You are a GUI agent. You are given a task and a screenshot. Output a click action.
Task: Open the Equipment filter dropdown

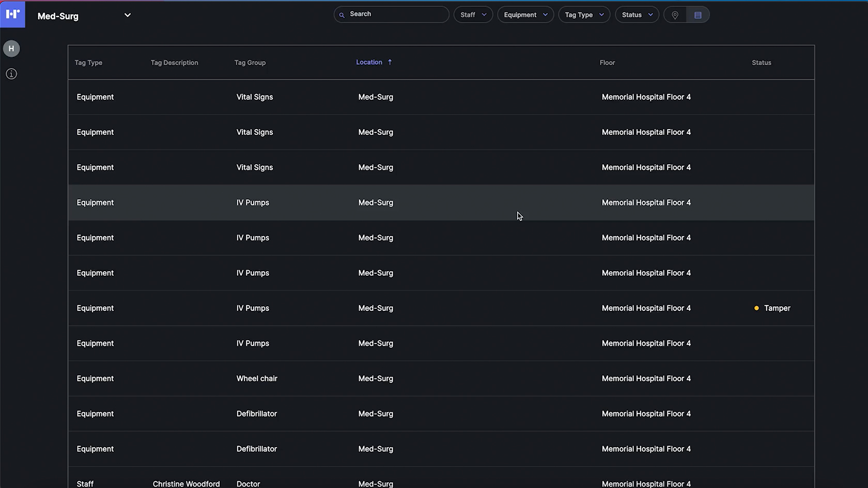pyautogui.click(x=525, y=15)
